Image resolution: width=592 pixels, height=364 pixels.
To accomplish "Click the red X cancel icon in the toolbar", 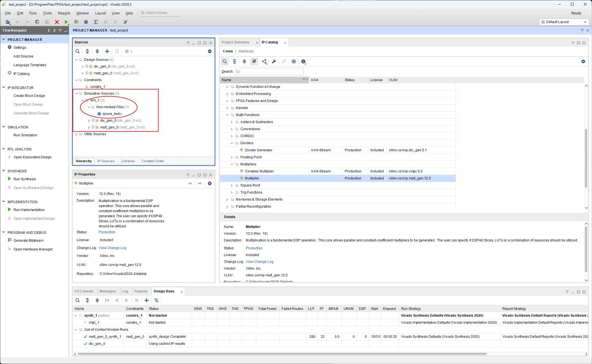I will click(57, 22).
